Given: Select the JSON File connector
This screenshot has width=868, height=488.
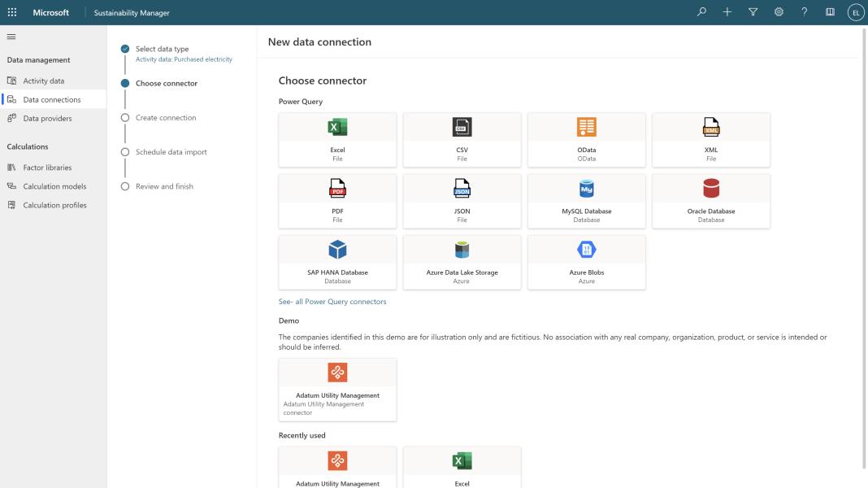Looking at the screenshot, I should 462,200.
